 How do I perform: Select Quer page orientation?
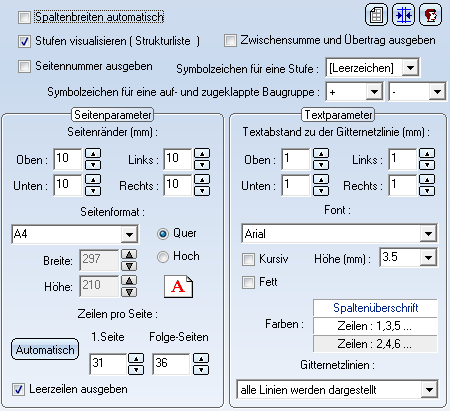163,234
